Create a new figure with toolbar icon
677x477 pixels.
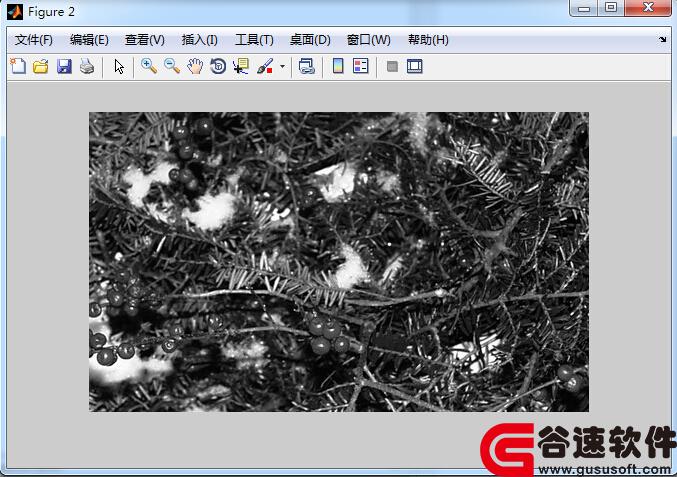[18, 66]
